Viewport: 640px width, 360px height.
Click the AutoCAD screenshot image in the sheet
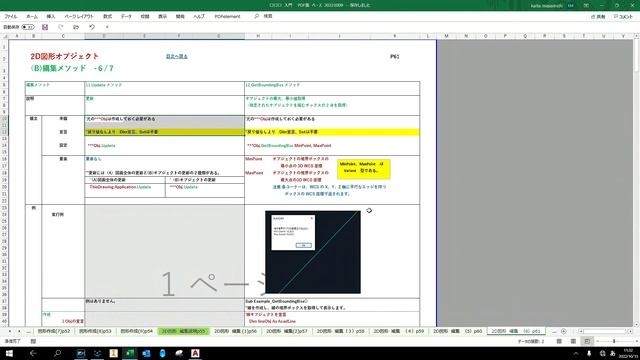point(313,252)
